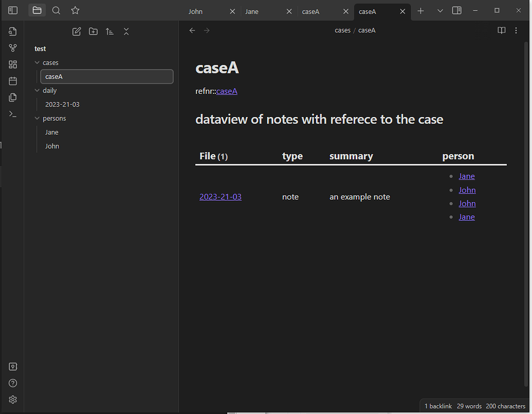Open today's daily note calendar icon
Image resolution: width=532 pixels, height=414 pixels.
(x=13, y=81)
